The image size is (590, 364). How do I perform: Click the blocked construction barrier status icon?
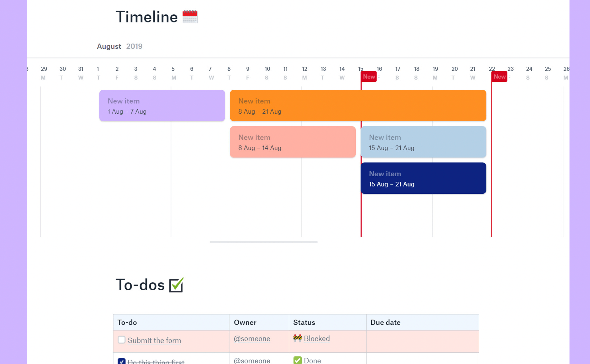tap(297, 338)
